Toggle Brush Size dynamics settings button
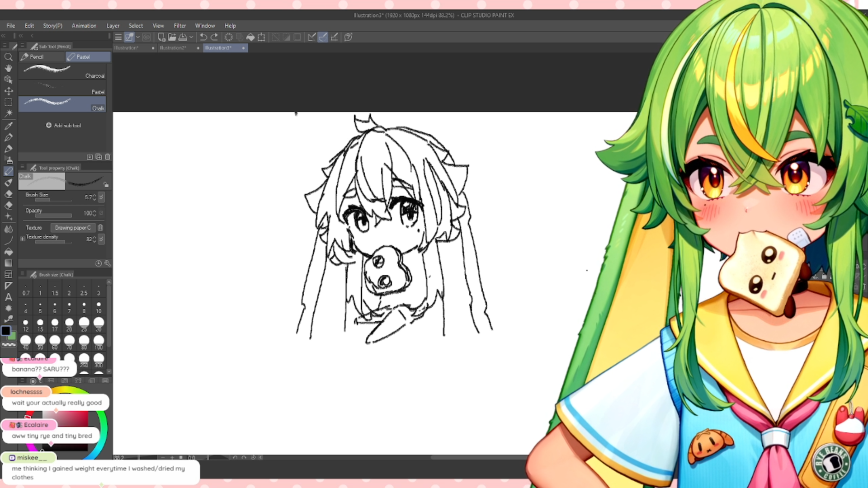The width and height of the screenshot is (868, 488). [x=101, y=197]
